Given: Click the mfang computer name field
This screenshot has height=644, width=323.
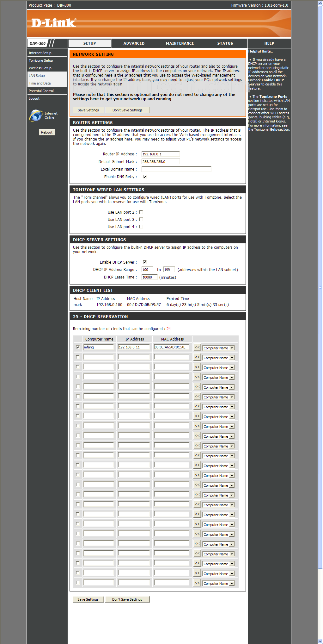Looking at the screenshot, I should tap(99, 347).
